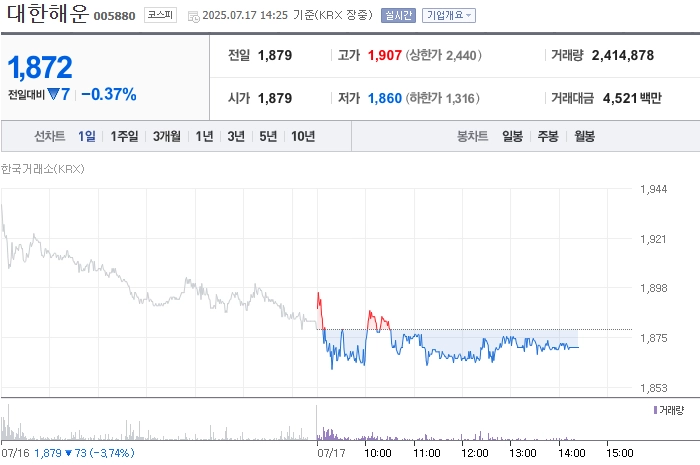Click the 거래량 value 2,414,878
This screenshot has width=700, height=465.
[623, 55]
